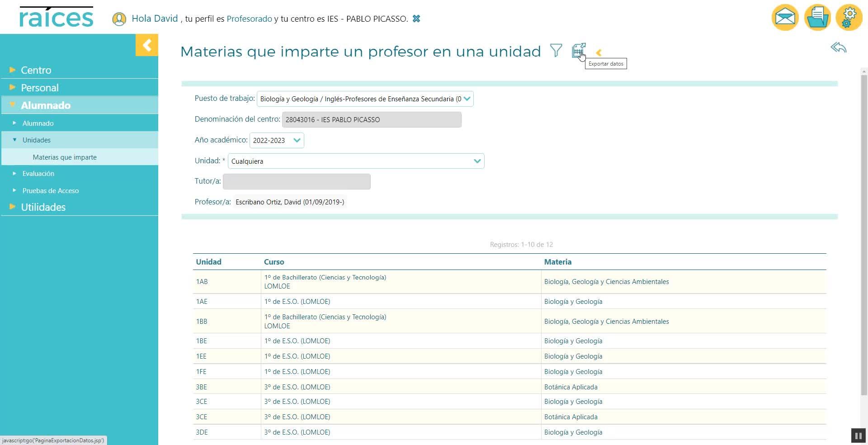
Task: Click the Hola David link
Action: (x=155, y=19)
